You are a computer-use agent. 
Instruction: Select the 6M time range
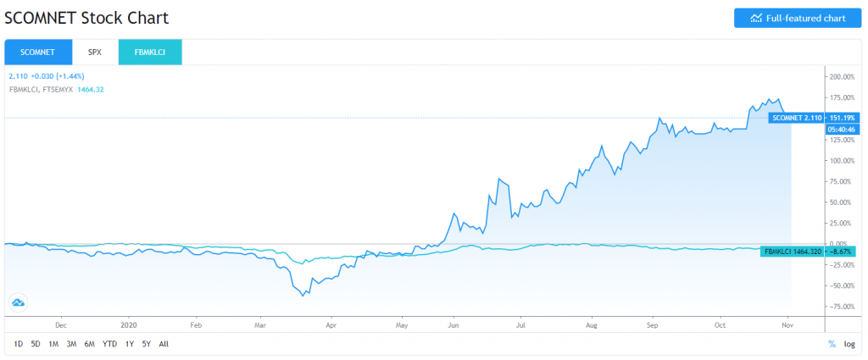(x=89, y=344)
